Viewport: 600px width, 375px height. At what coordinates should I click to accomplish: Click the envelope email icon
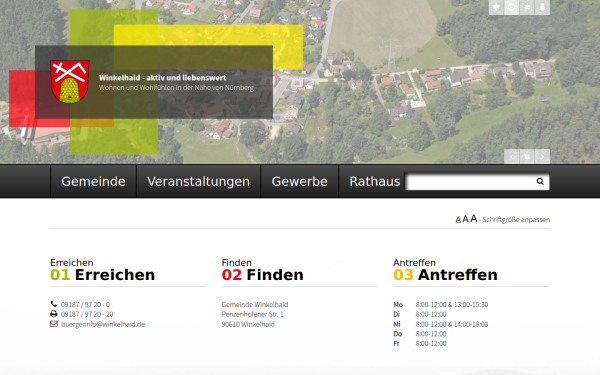(54, 324)
